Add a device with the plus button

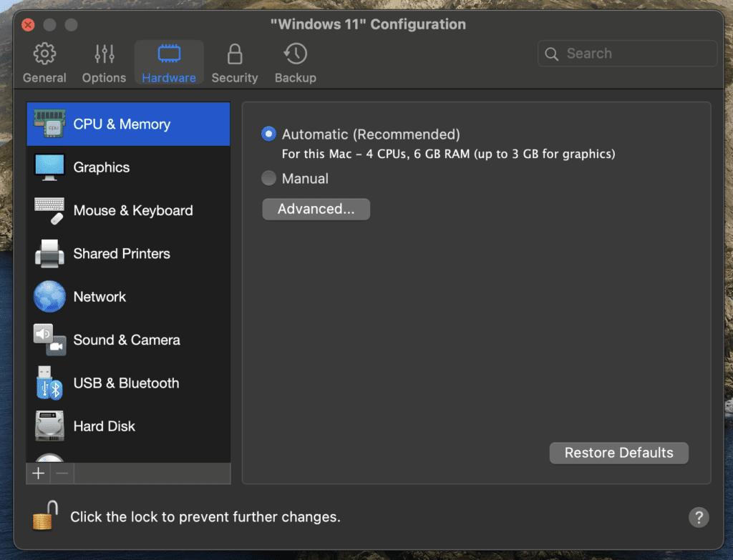coord(39,473)
